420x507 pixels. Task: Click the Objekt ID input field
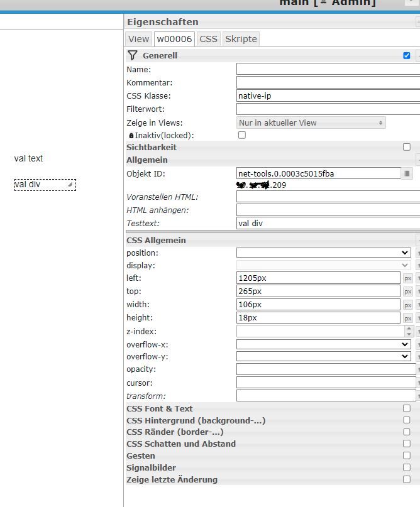[319, 173]
